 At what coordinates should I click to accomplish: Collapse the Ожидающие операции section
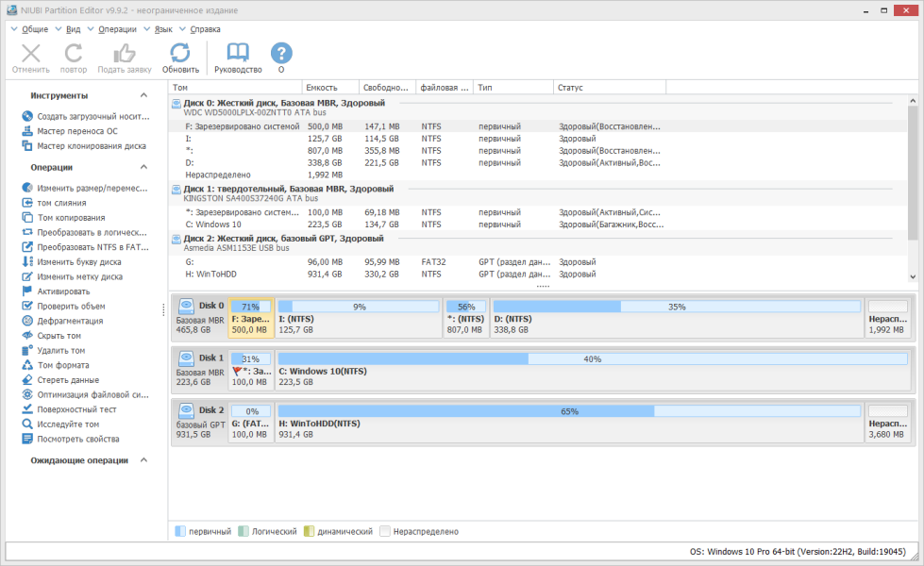pyautogui.click(x=143, y=460)
